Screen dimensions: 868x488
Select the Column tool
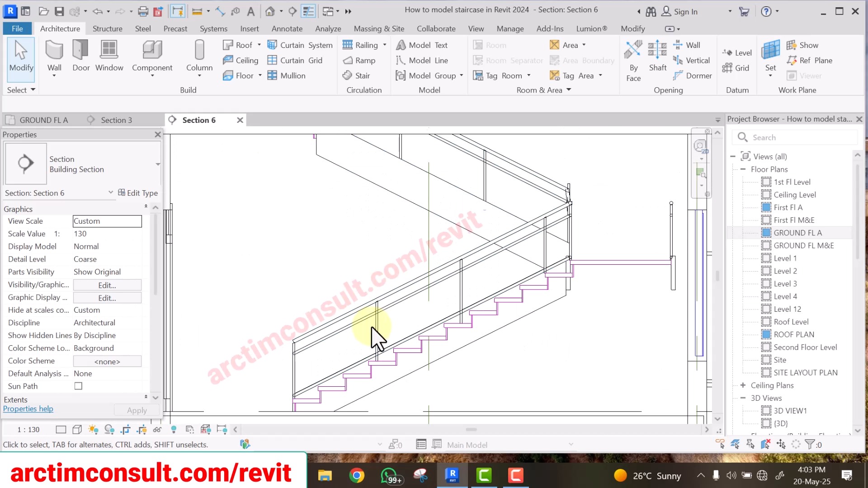(x=199, y=57)
